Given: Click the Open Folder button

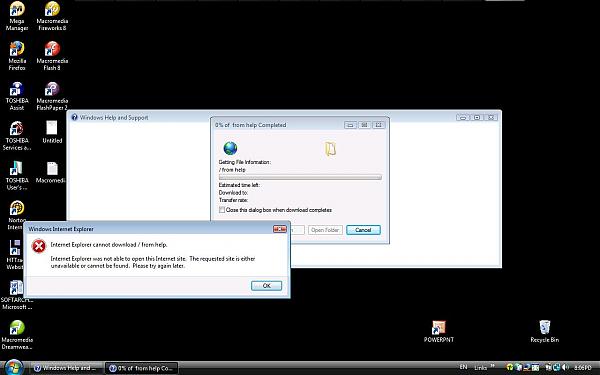Looking at the screenshot, I should click(325, 230).
